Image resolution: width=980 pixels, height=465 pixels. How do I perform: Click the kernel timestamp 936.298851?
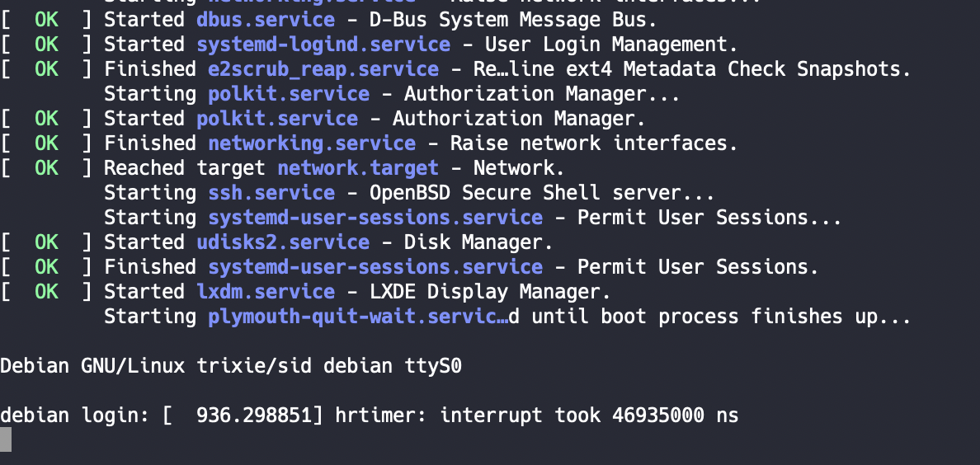(254, 416)
